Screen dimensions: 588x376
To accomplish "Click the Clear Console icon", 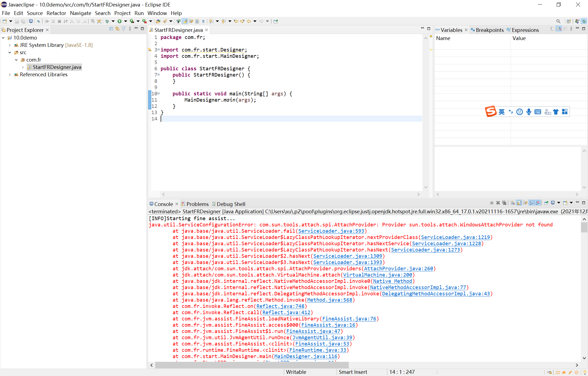I will 513,203.
